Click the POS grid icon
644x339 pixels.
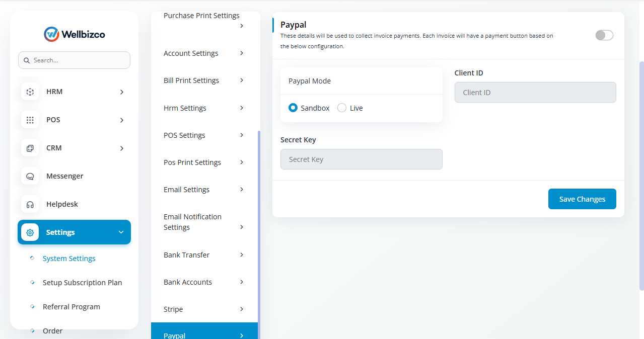30,120
